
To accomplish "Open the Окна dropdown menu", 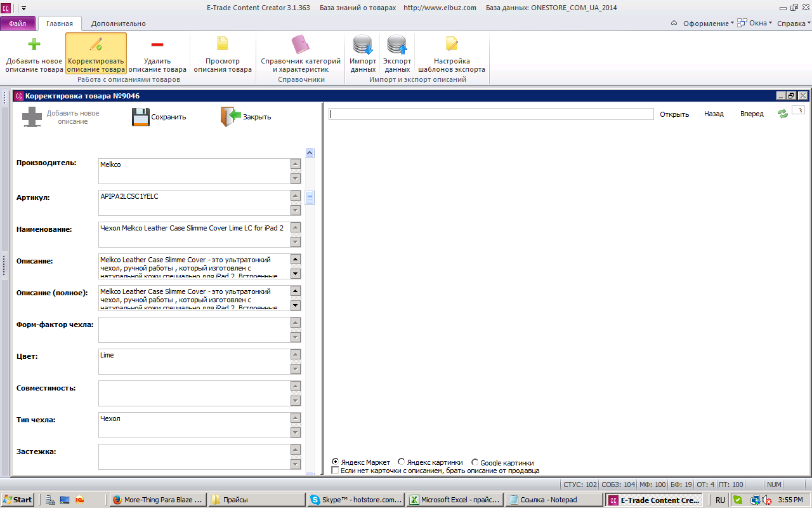I will click(755, 23).
